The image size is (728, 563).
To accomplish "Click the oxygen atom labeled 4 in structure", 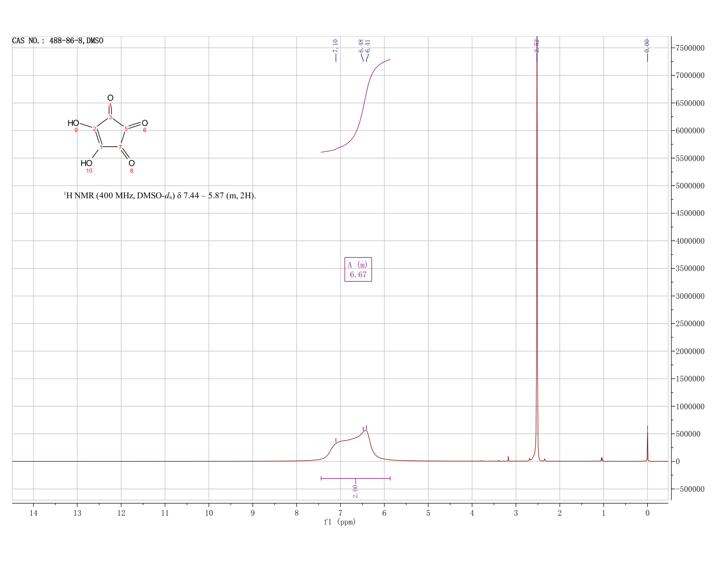I will (110, 98).
